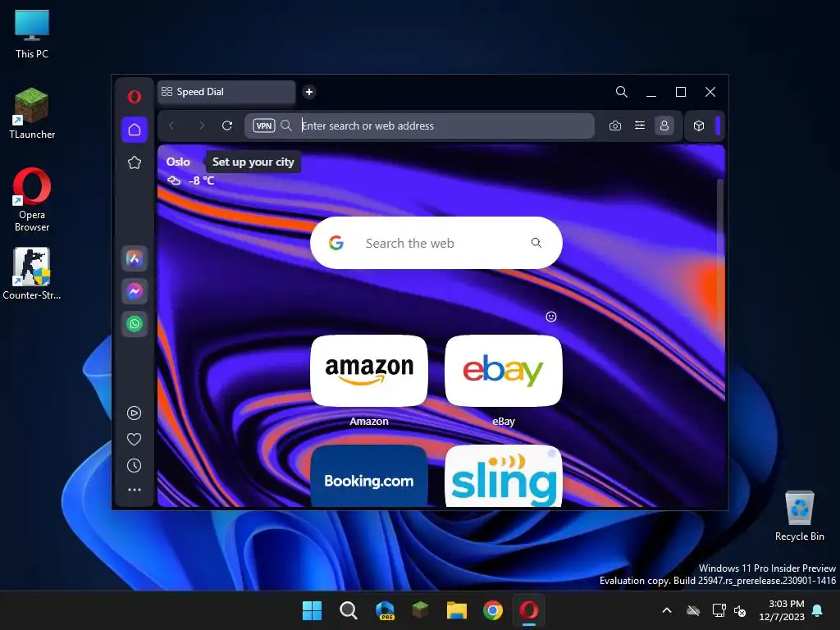Click the Amazon label under tile
The image size is (840, 630).
point(369,421)
